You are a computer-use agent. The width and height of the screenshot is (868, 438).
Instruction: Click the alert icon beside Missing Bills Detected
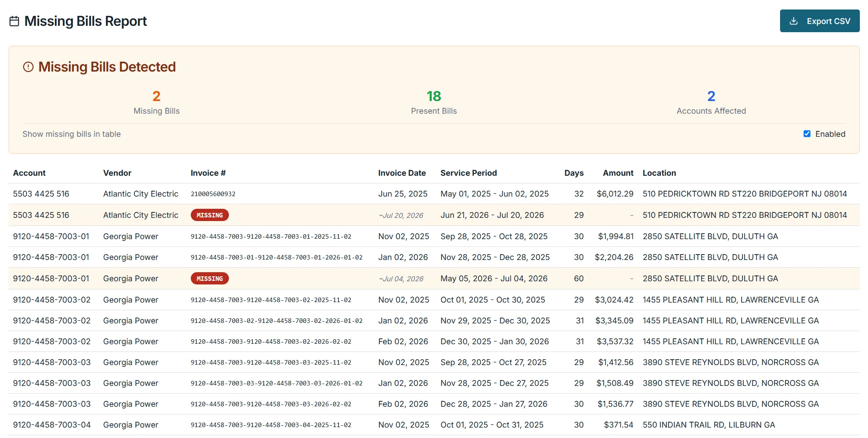tap(28, 67)
